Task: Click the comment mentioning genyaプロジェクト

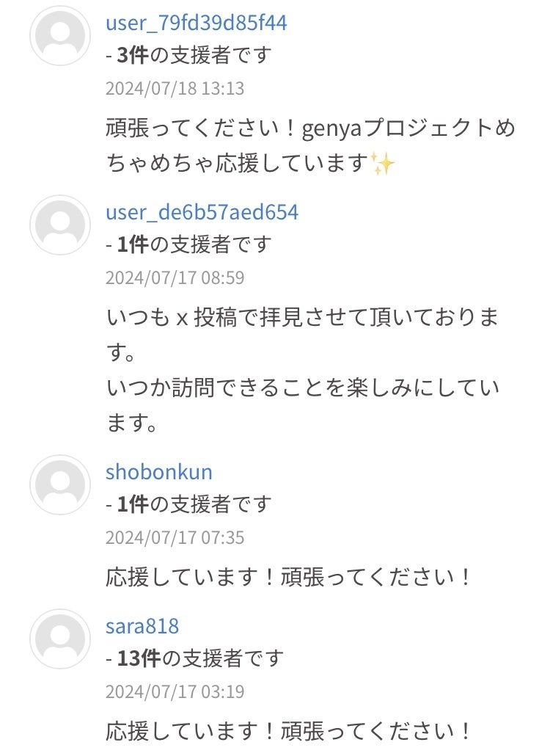Action: tap(310, 146)
